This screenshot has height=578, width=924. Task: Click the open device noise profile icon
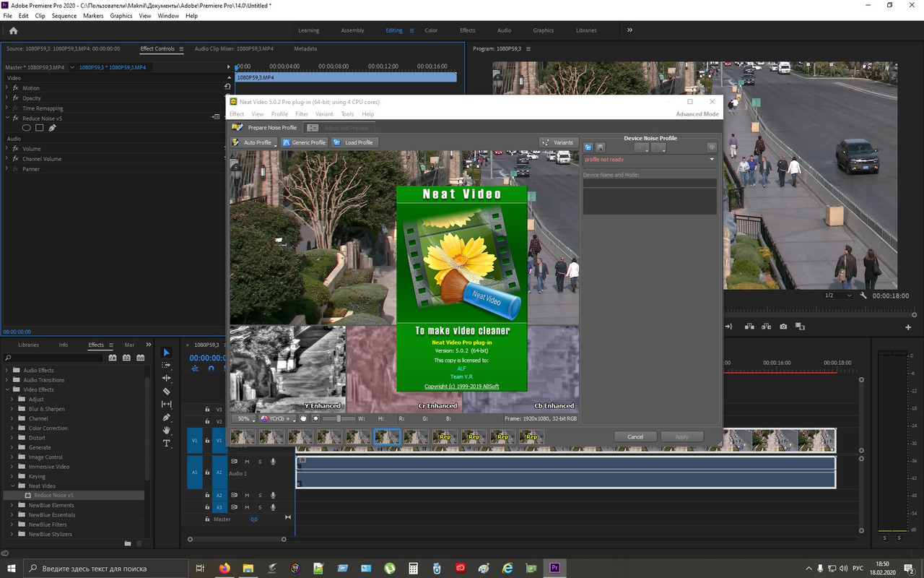tap(588, 147)
